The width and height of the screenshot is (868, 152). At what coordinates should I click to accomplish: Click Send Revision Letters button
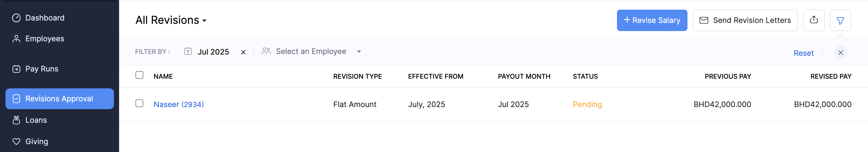coord(745,20)
